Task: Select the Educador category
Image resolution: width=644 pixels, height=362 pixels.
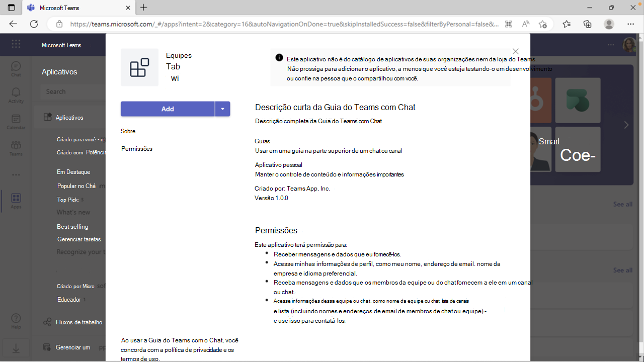Action: click(69, 300)
